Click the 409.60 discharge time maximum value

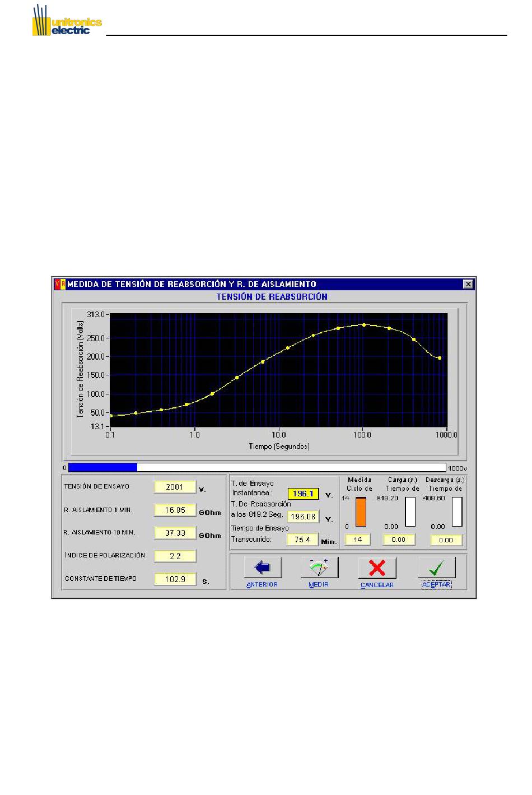tap(435, 498)
